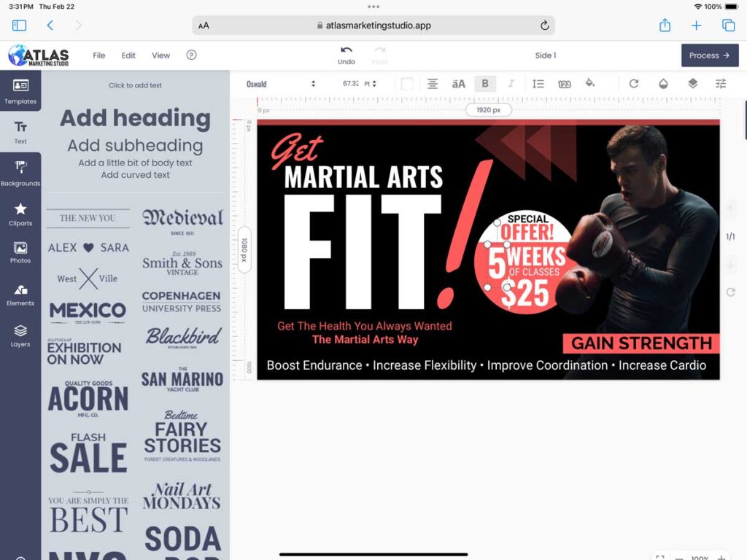Select EXHIBITION ON NOW template
747x560 pixels.
click(x=85, y=352)
